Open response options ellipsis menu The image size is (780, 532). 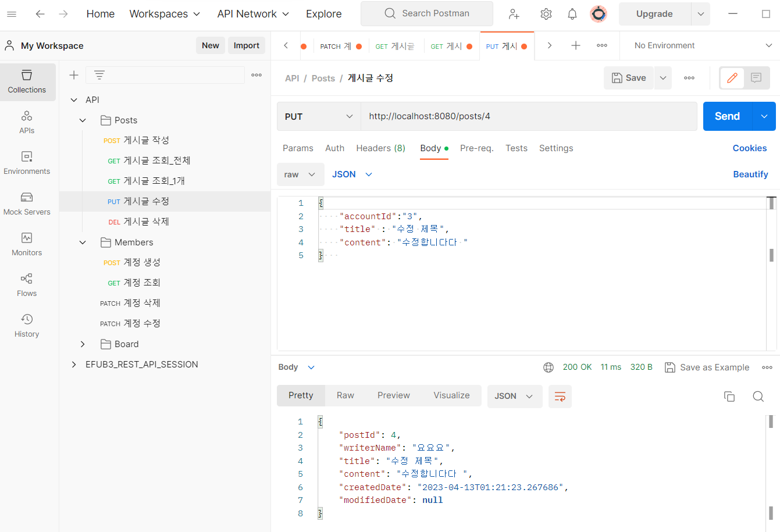coord(767,367)
